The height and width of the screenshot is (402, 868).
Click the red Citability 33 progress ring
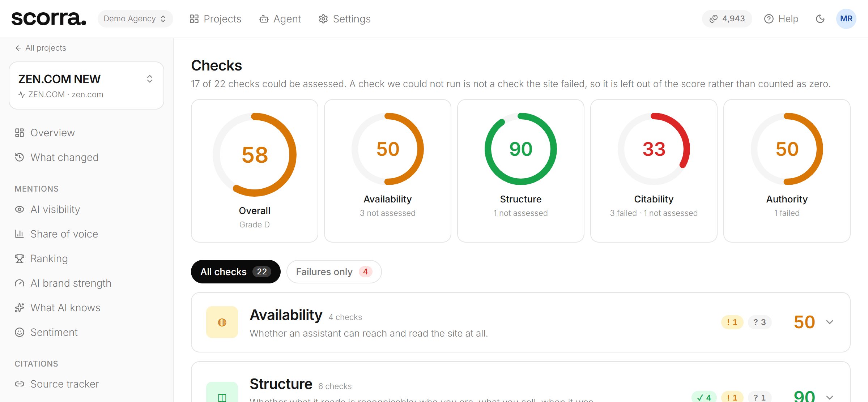[x=654, y=149]
